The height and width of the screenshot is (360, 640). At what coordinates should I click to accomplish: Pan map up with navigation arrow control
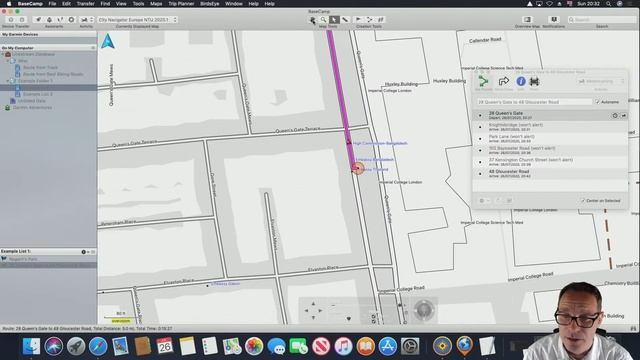tap(313, 304)
